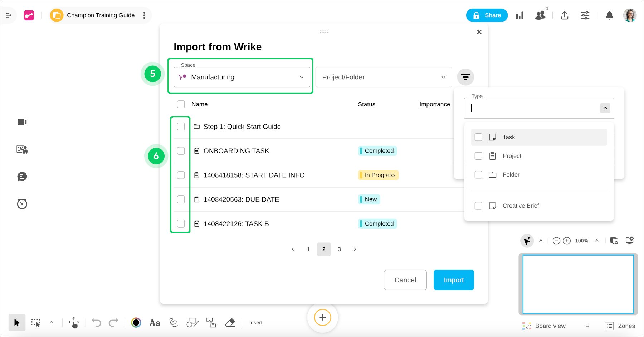Select the eraser tool
This screenshot has height=337, width=644.
[230, 323]
